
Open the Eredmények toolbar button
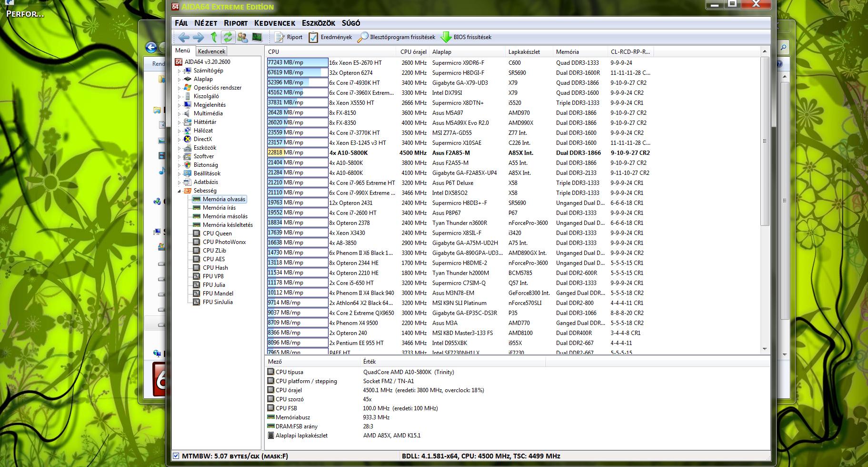(330, 37)
